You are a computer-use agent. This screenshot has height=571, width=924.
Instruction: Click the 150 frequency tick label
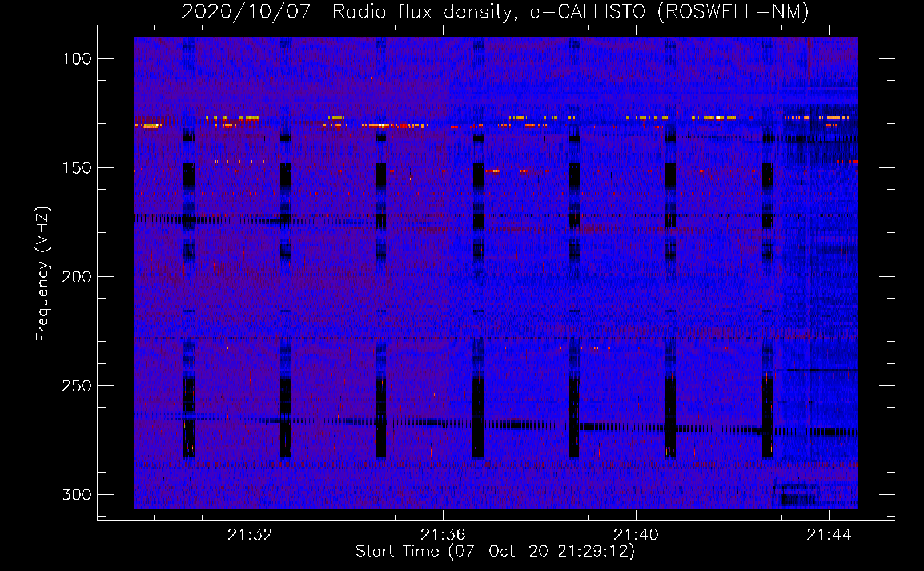[77, 168]
